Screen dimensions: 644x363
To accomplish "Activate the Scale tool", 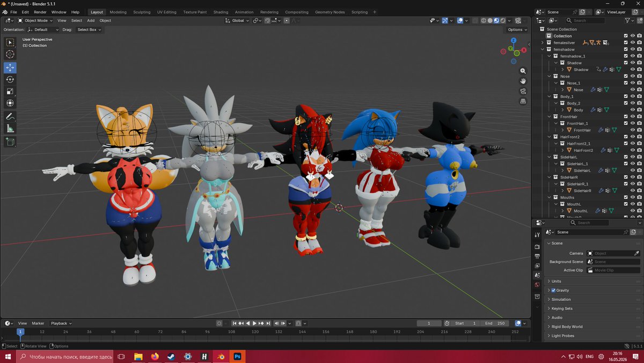I will tap(10, 91).
